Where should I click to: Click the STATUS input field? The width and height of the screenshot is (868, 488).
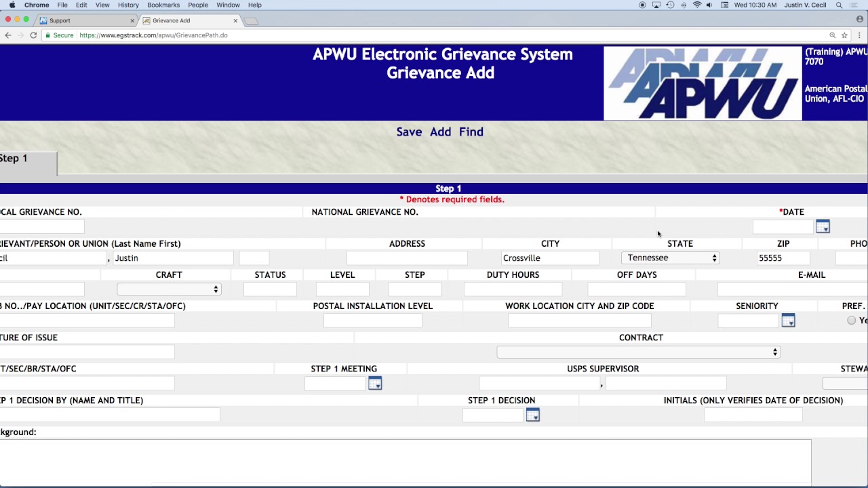coord(270,289)
